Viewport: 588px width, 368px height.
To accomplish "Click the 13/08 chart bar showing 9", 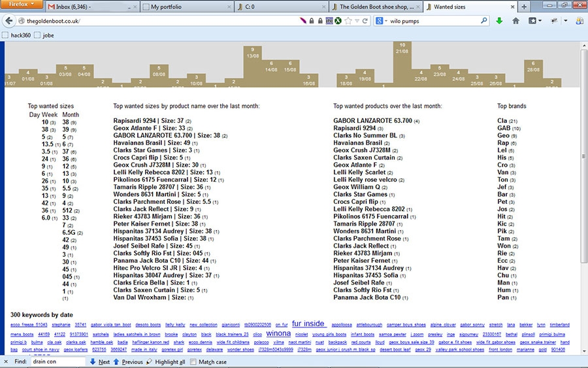I will 252,67.
